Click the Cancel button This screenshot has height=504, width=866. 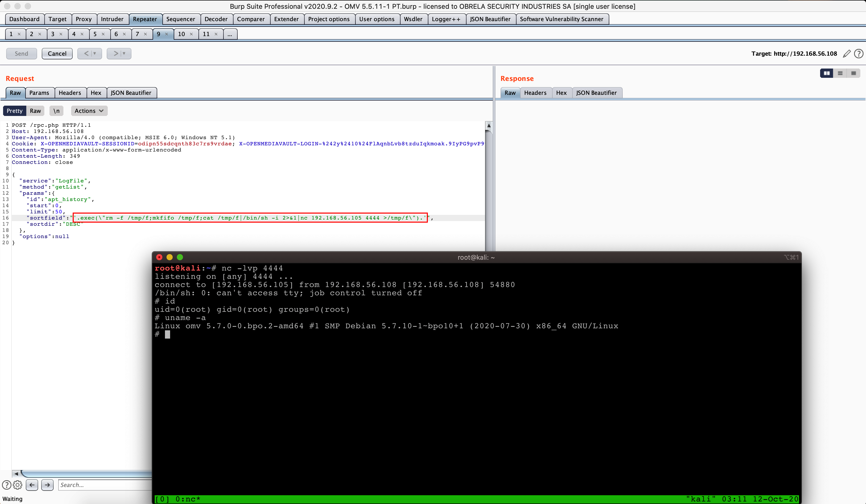click(x=57, y=54)
